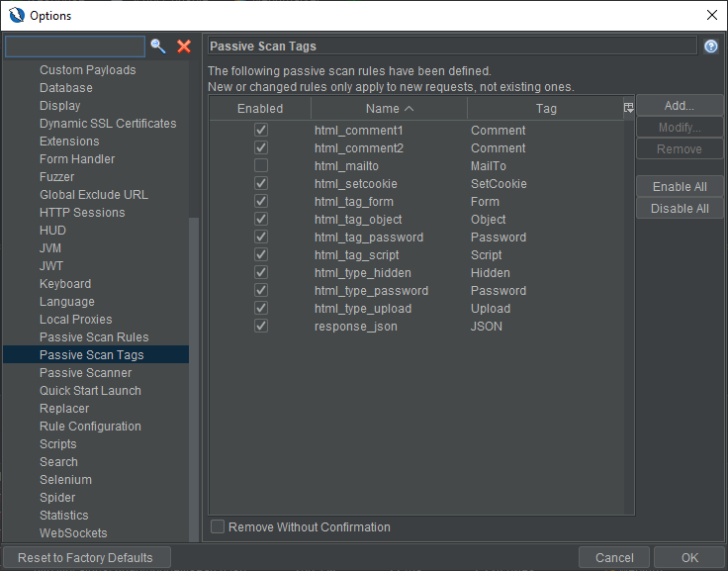Screen dimensions: 728x571
Task: Select Rule Configuration
Action: 90,427
